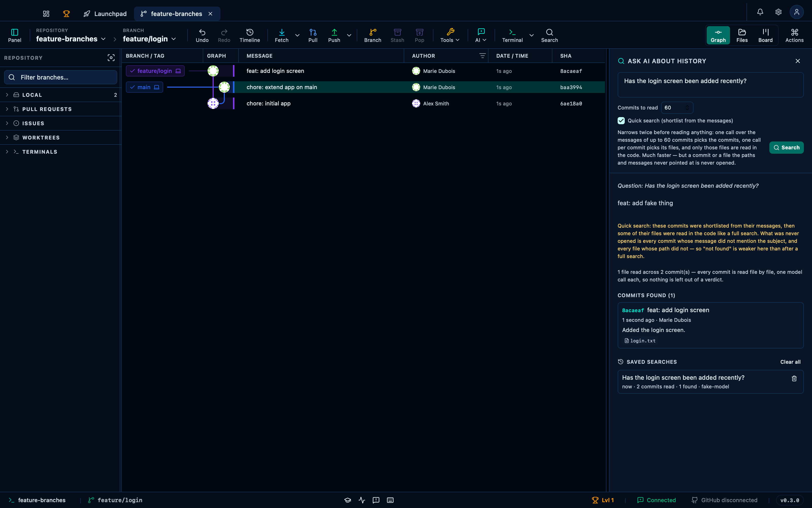The height and width of the screenshot is (508, 812).
Task: Expand the TERMINALS section
Action: [60, 152]
